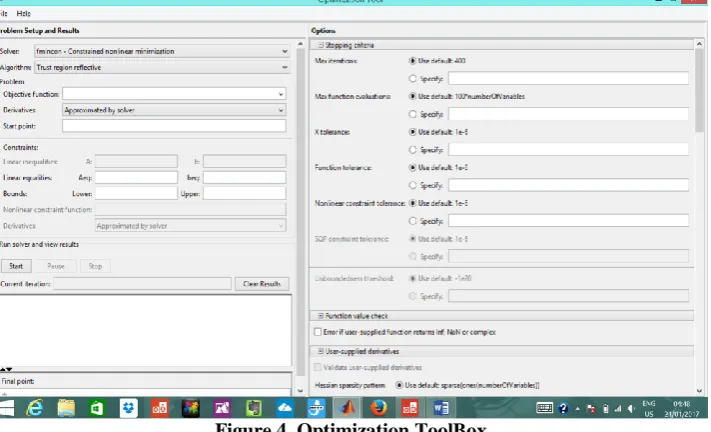
Task: Click the Pause button
Action: (56, 266)
